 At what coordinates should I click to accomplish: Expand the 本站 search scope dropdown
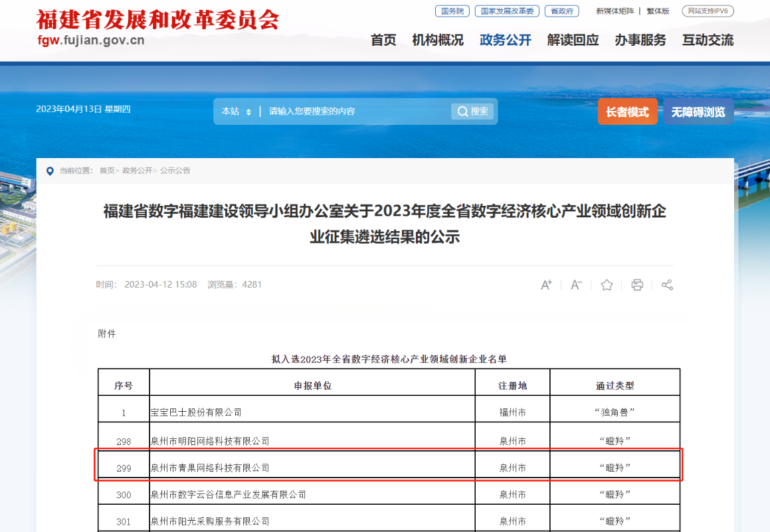(x=237, y=112)
